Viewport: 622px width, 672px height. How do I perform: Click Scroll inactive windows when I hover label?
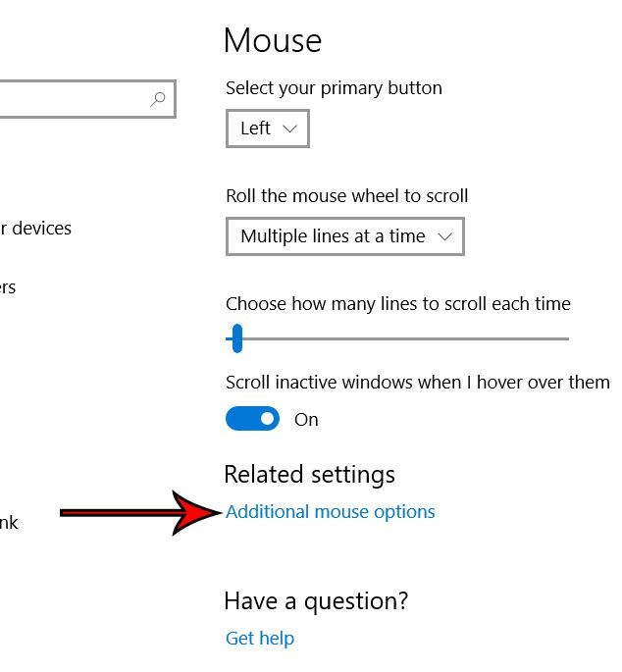(x=417, y=383)
